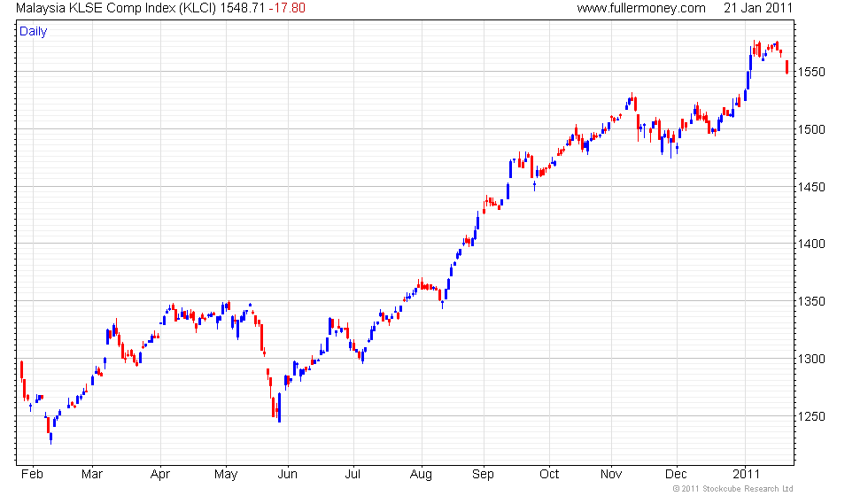The width and height of the screenshot is (868, 496).
Task: Click the blue 'Daily' label
Action: click(34, 32)
